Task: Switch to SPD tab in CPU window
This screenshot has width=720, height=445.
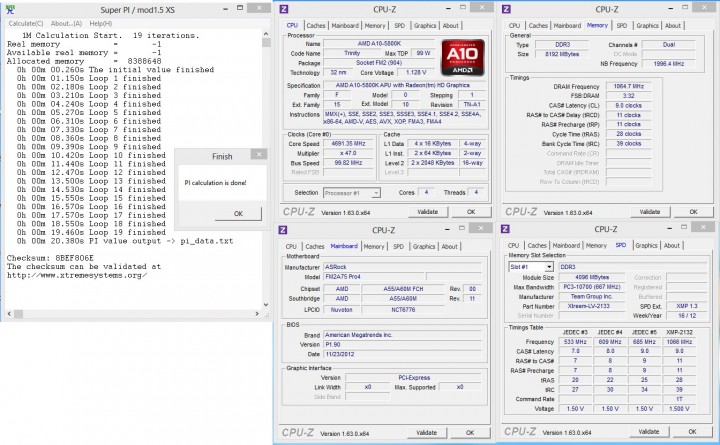Action: 399,26
